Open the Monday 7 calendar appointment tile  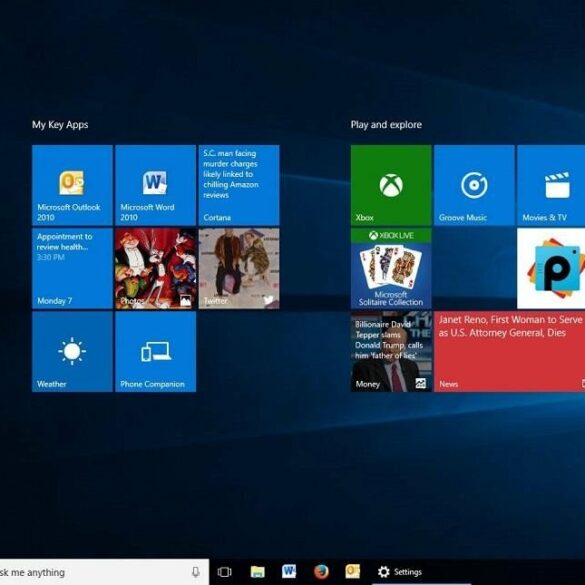(72, 269)
